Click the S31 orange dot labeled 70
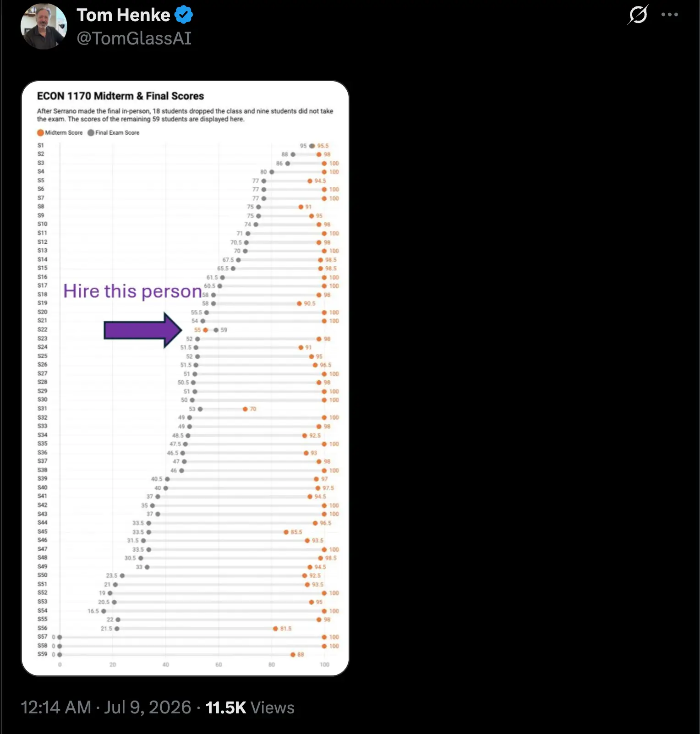Viewport: 700px width, 734px height. coord(245,409)
